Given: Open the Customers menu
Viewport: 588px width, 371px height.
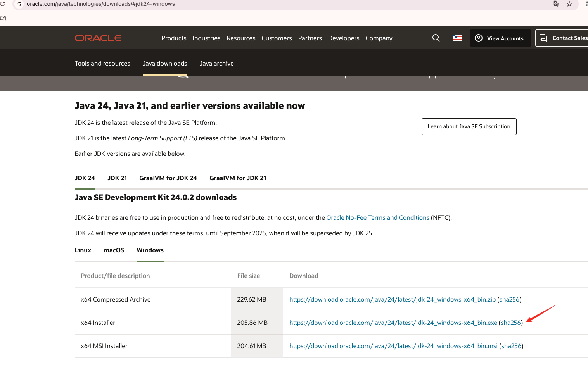Looking at the screenshot, I should pyautogui.click(x=277, y=38).
